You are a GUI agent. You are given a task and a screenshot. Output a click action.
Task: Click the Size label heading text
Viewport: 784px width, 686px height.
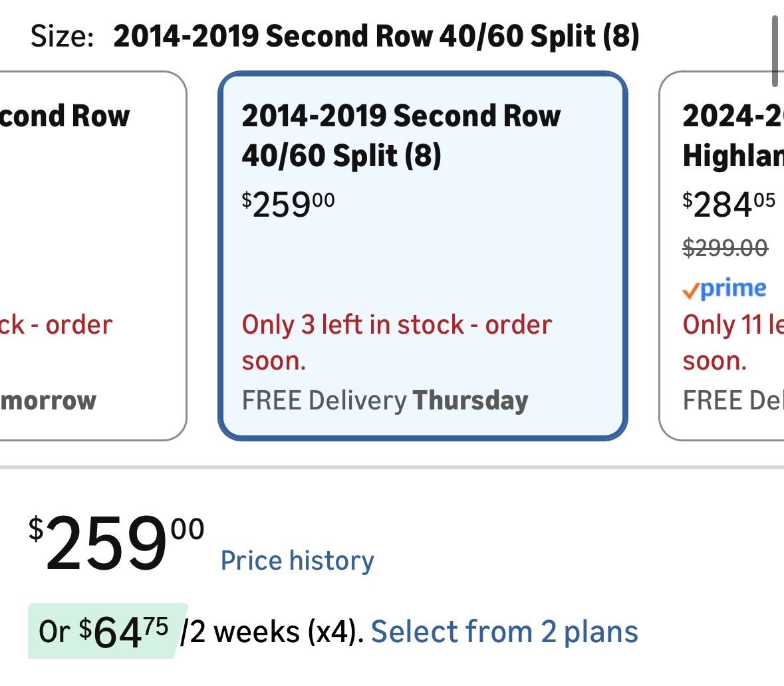pyautogui.click(x=63, y=36)
